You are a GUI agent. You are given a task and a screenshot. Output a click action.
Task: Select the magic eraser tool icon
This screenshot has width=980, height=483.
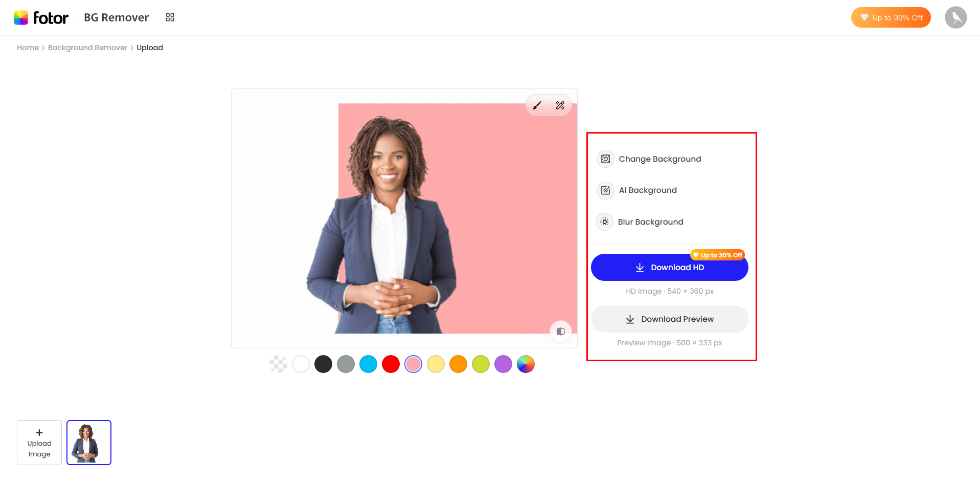[x=560, y=105]
